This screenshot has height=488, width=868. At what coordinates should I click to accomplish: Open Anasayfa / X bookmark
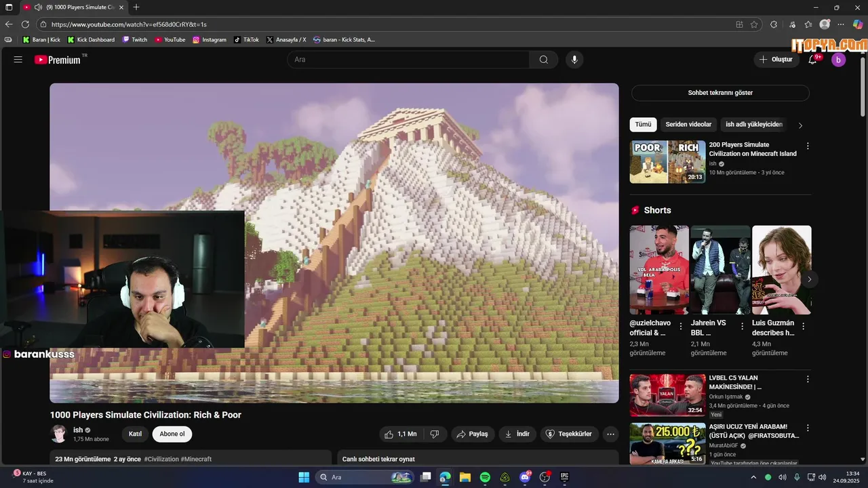286,40
